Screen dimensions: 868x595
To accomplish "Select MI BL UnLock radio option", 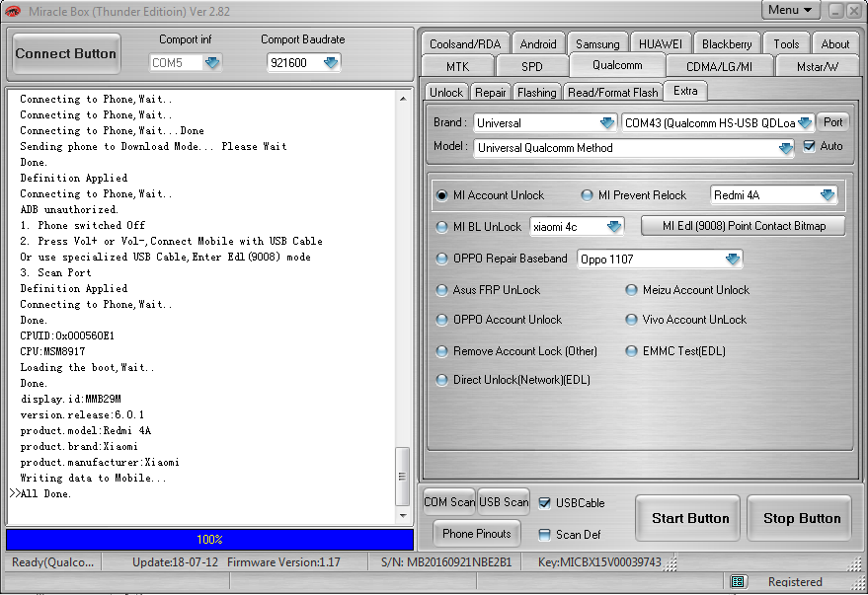I will tap(441, 227).
